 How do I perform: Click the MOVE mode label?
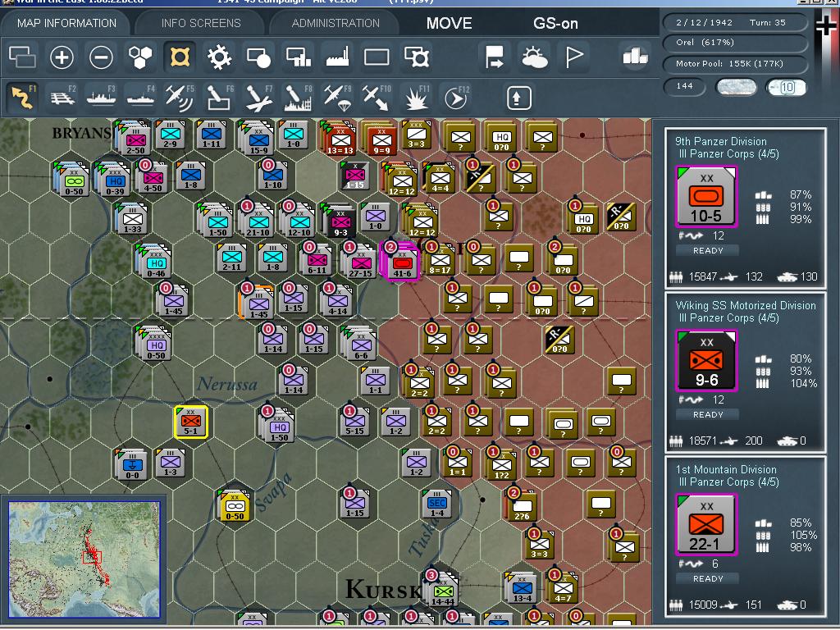click(449, 23)
